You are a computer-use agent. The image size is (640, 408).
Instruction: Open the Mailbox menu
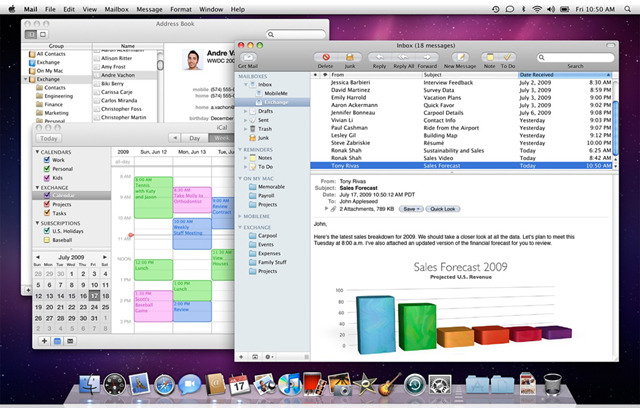(116, 9)
